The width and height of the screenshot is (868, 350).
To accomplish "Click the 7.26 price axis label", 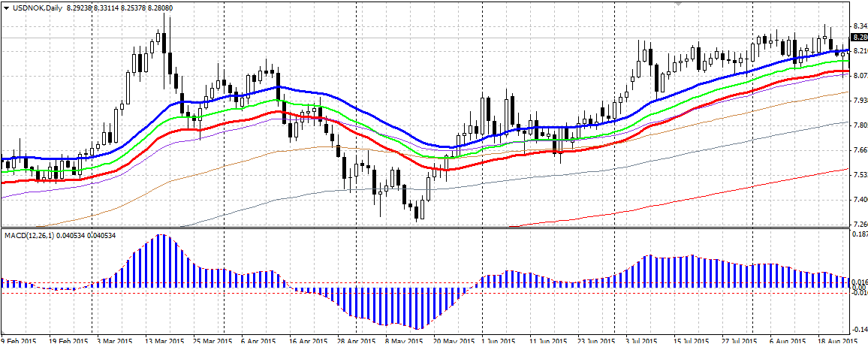I will pyautogui.click(x=859, y=224).
